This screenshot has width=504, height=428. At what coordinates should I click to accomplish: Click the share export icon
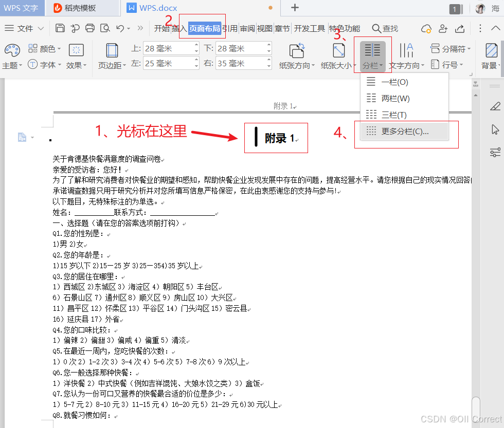(x=460, y=29)
